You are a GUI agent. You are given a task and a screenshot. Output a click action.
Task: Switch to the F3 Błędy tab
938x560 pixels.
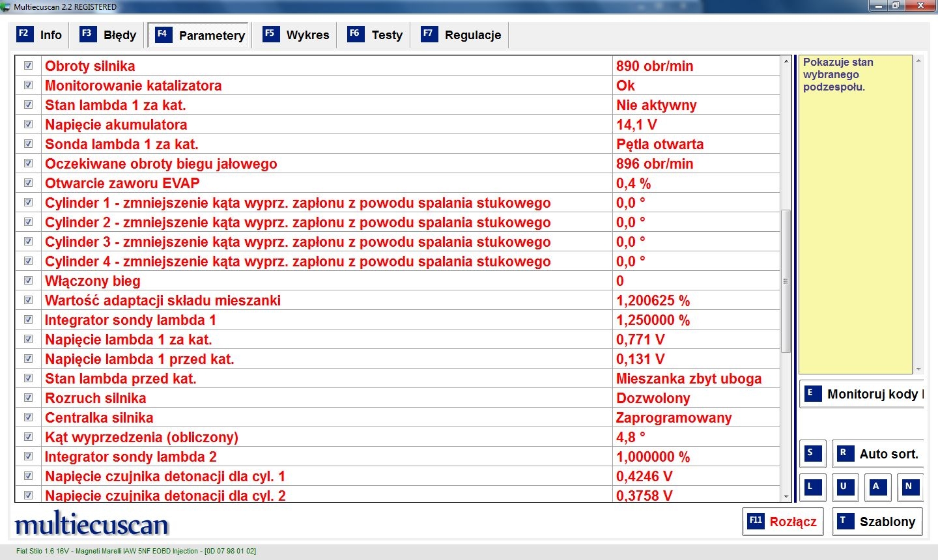pos(108,35)
